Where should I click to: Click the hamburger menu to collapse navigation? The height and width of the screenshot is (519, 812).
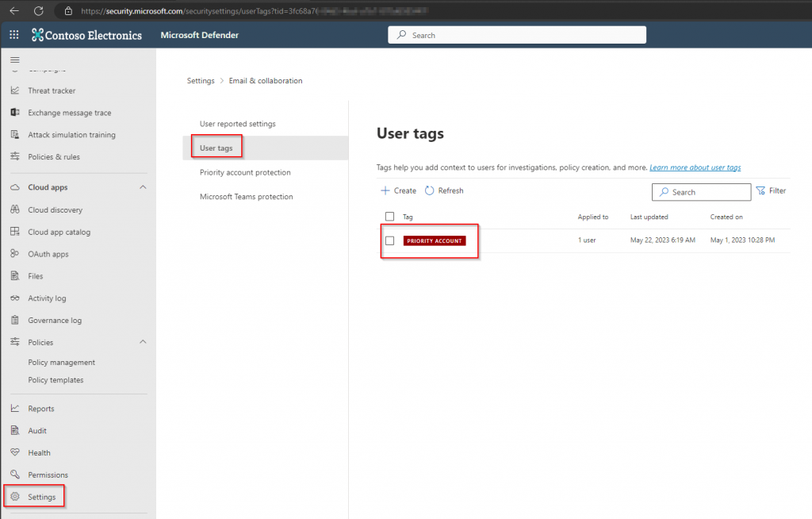[x=14, y=60]
